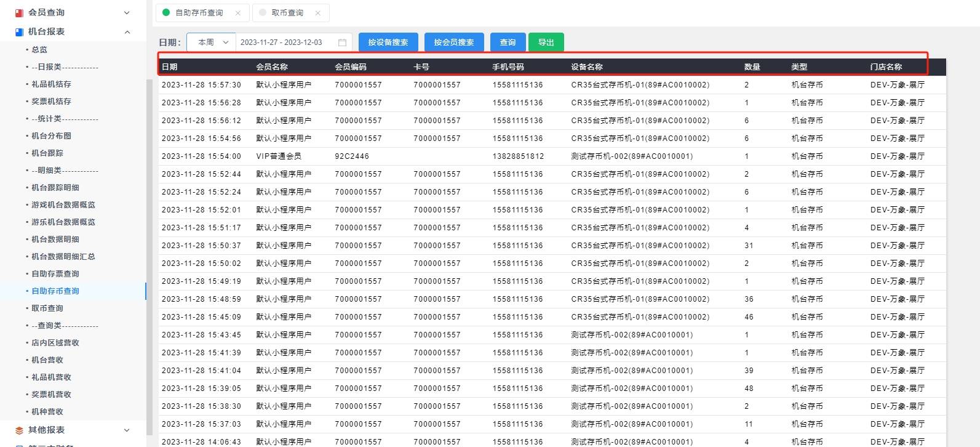Open 机台数据明细汇总
The width and height of the screenshot is (980, 447).
[63, 257]
